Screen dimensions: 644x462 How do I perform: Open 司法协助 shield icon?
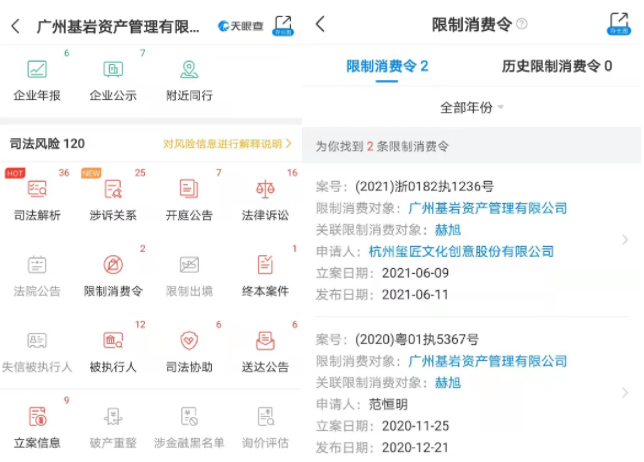189,340
